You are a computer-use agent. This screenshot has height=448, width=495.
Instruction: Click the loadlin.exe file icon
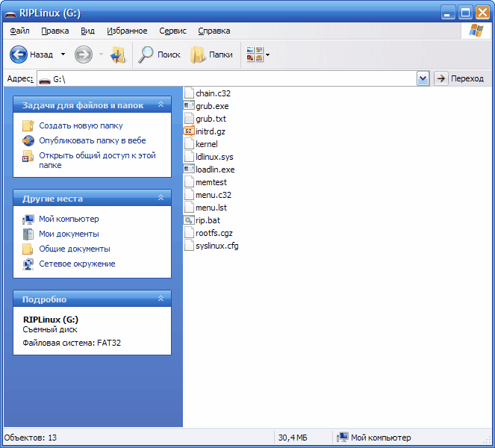[x=189, y=169]
